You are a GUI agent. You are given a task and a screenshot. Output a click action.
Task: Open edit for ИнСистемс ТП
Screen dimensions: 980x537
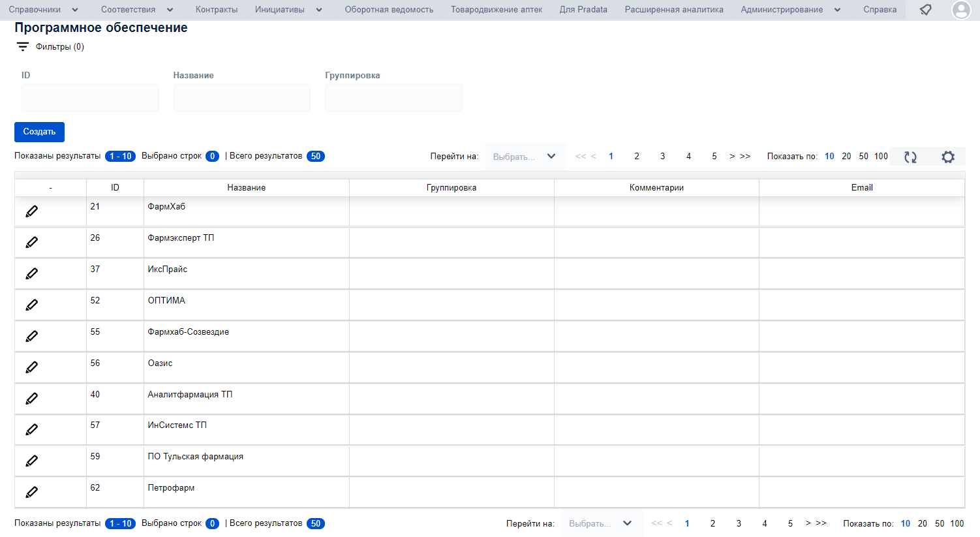pos(31,430)
